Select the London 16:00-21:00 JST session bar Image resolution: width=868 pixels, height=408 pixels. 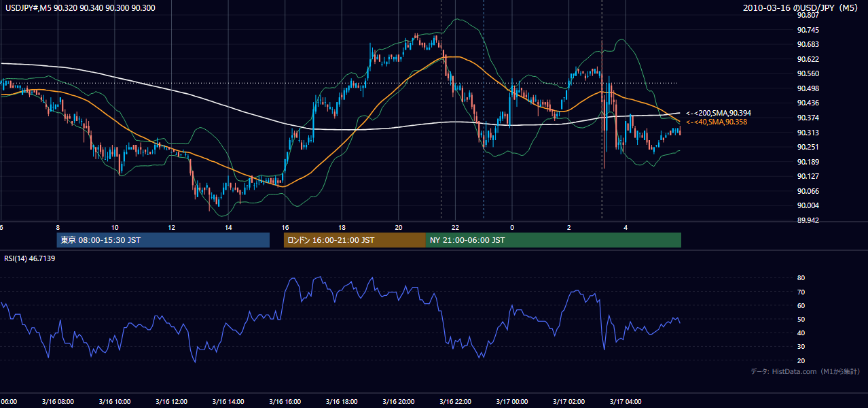[x=355, y=240]
